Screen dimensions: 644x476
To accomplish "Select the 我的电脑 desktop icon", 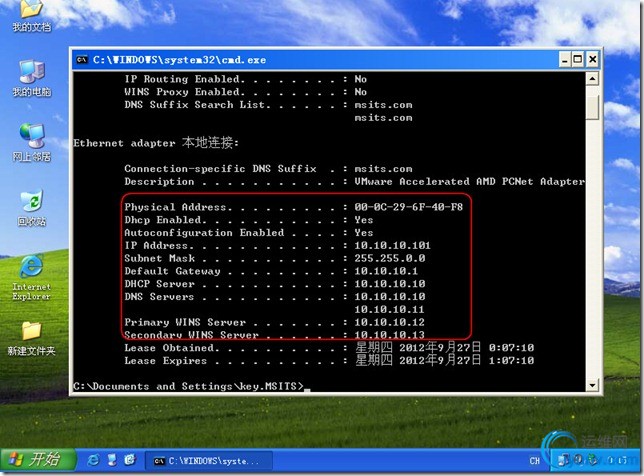I will [x=32, y=78].
